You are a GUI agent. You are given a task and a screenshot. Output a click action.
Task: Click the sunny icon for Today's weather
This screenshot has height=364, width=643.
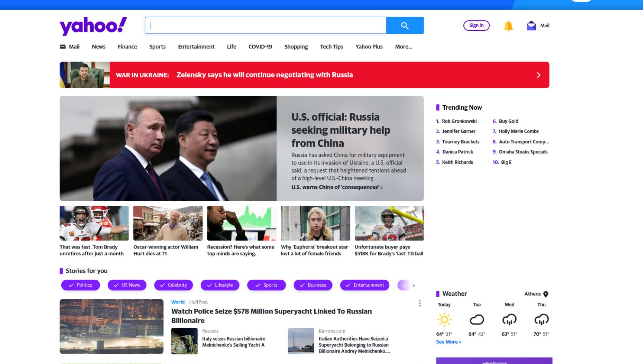pos(444,319)
